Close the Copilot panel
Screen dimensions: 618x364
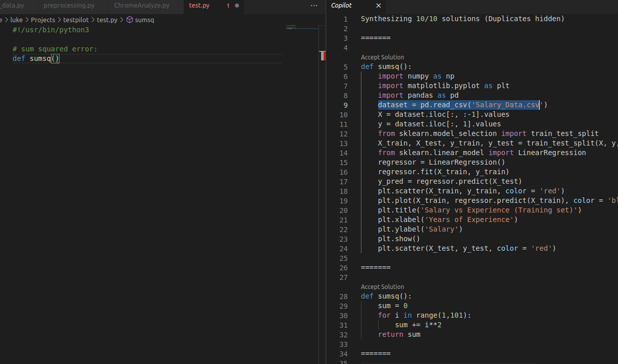pyautogui.click(x=379, y=6)
